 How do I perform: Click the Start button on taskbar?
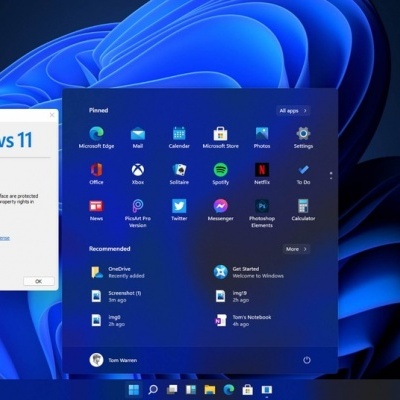tap(134, 389)
